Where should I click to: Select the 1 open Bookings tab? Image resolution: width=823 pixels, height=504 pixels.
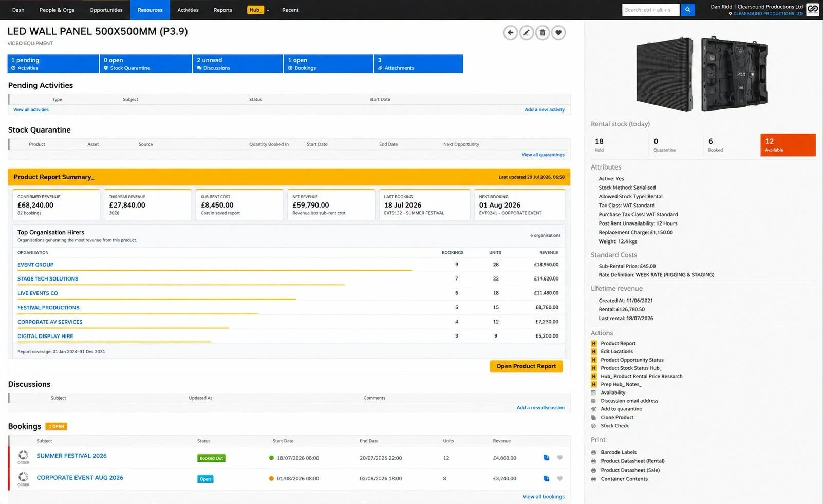(328, 64)
